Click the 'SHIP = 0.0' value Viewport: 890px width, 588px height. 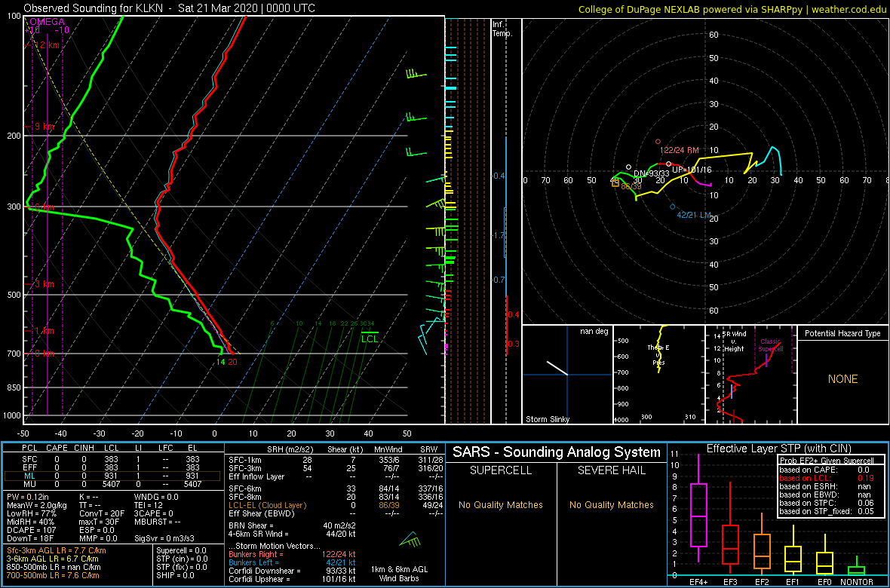pyautogui.click(x=176, y=575)
